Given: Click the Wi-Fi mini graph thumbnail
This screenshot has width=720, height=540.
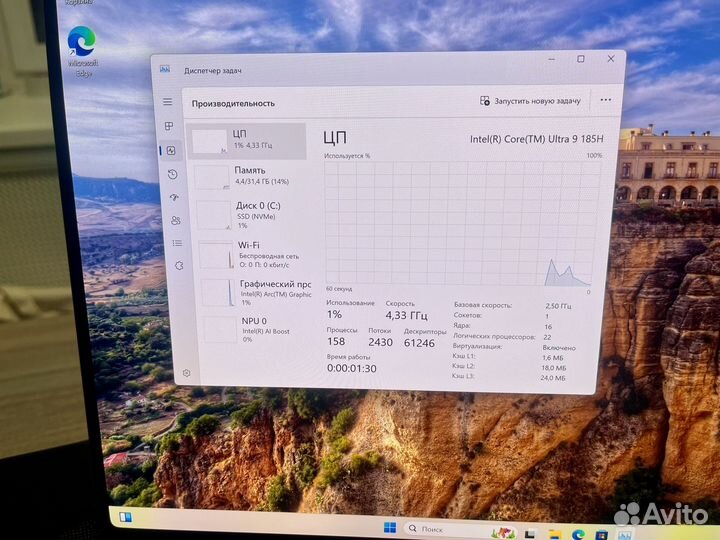Looking at the screenshot, I should click(x=217, y=255).
